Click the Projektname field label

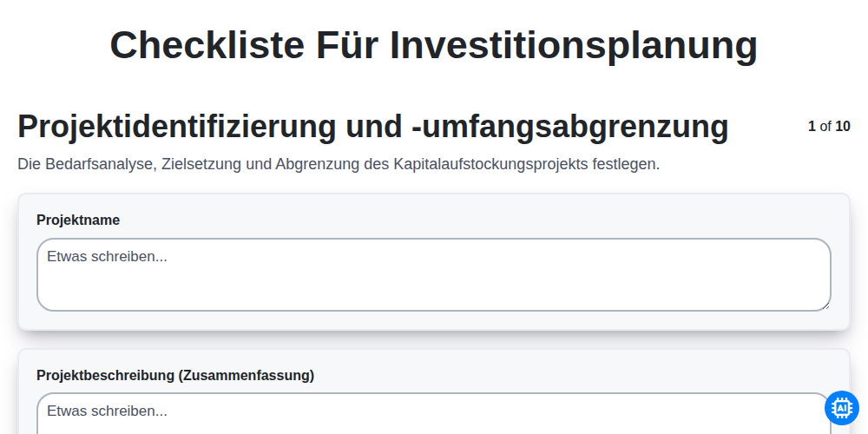[x=78, y=220]
